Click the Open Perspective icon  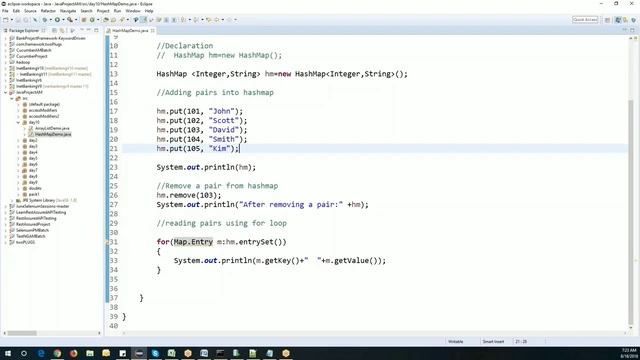(x=607, y=20)
